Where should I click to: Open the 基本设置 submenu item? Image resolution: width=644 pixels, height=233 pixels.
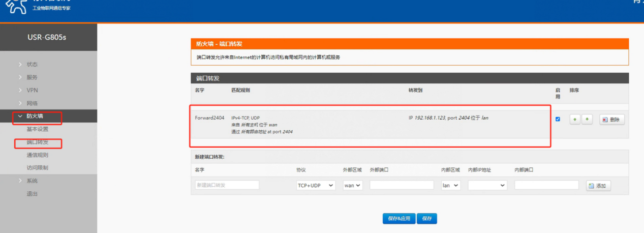coord(38,129)
